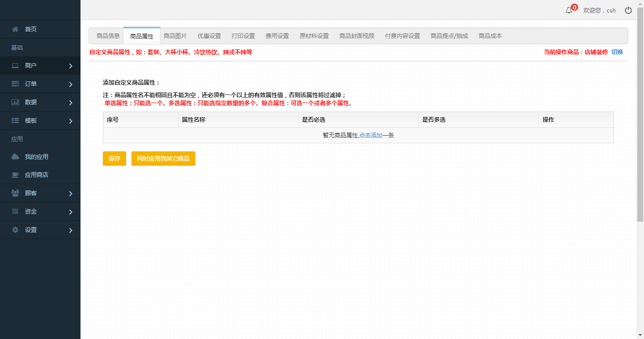Click the 点击添加 link in table
The image size is (644, 339).
click(x=370, y=135)
